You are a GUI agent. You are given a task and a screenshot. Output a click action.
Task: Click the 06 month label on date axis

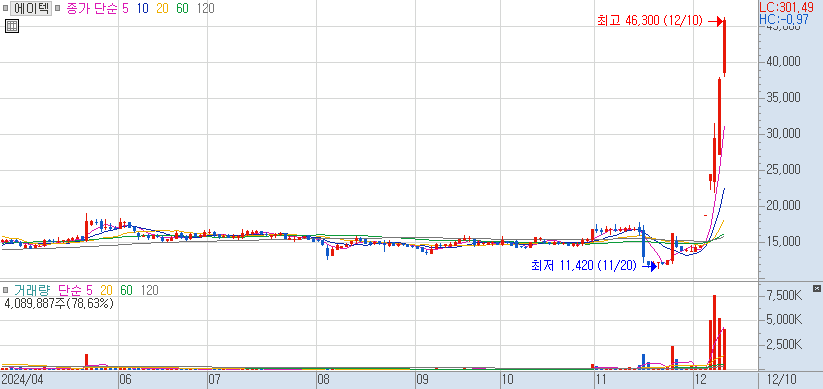coord(125,379)
